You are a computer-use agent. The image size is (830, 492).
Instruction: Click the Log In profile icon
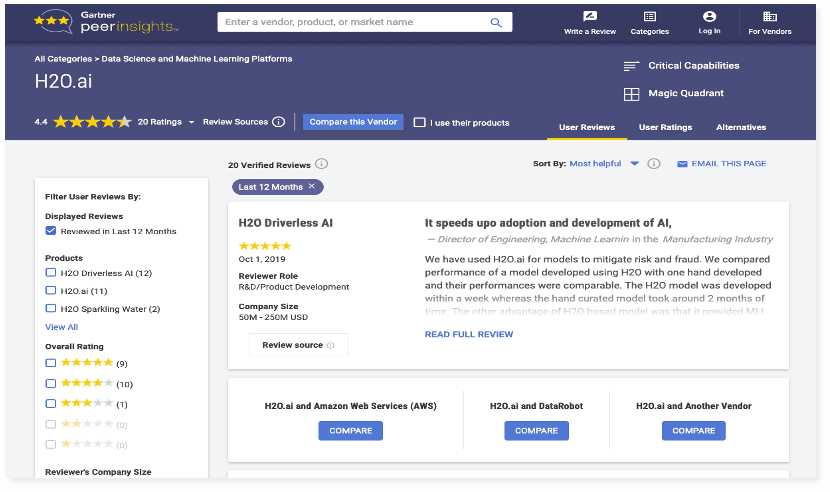click(709, 16)
